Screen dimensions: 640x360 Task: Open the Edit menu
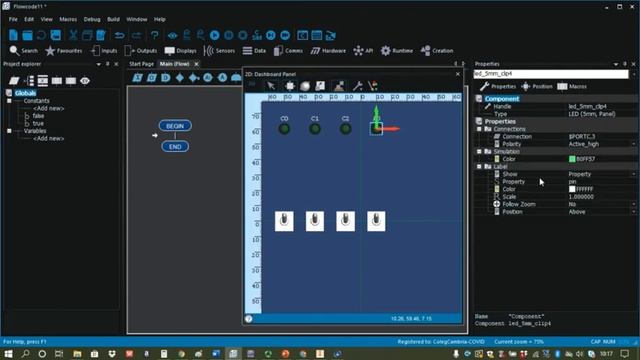click(x=29, y=19)
